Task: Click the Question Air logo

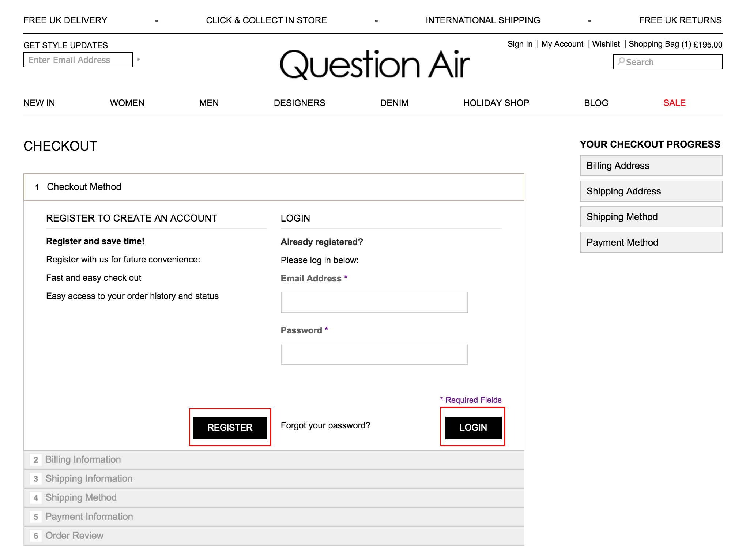Action: click(x=375, y=64)
